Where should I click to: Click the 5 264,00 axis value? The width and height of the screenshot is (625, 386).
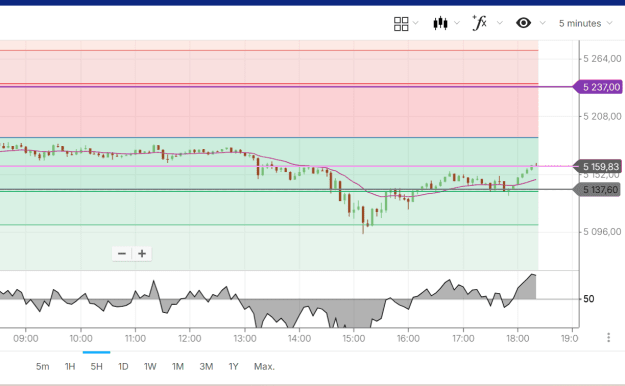(x=602, y=59)
